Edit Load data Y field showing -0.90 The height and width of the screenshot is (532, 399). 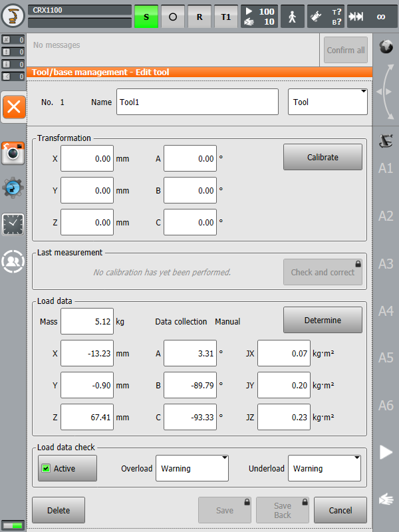click(87, 385)
